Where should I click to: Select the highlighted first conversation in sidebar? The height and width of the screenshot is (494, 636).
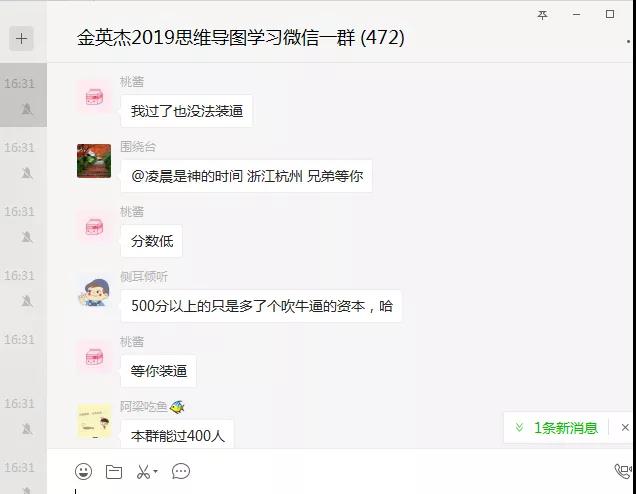23,95
